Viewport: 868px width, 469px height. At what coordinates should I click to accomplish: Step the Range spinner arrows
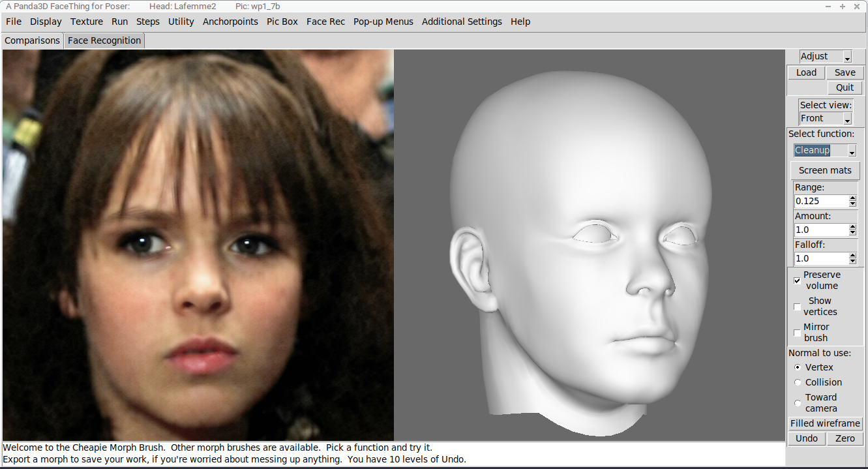coord(853,201)
